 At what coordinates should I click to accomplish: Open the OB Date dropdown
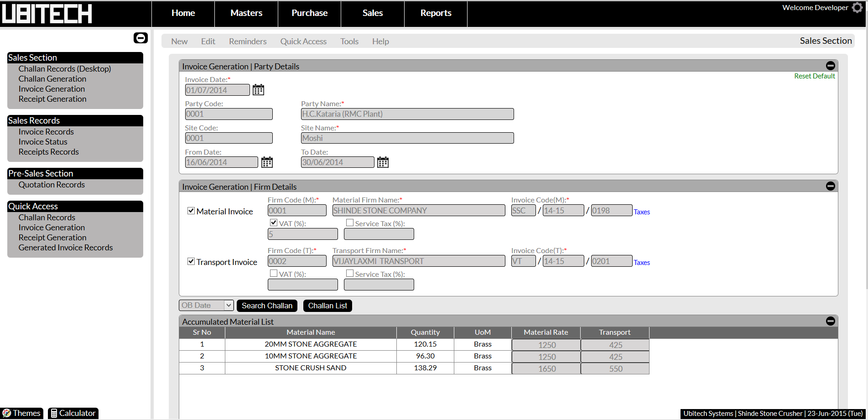pyautogui.click(x=206, y=306)
